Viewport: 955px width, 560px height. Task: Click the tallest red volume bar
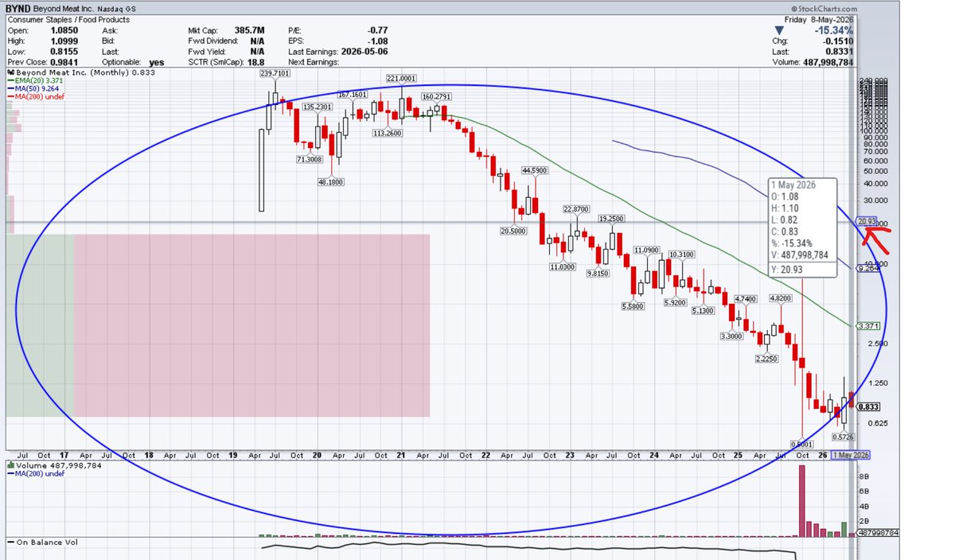coord(801,500)
